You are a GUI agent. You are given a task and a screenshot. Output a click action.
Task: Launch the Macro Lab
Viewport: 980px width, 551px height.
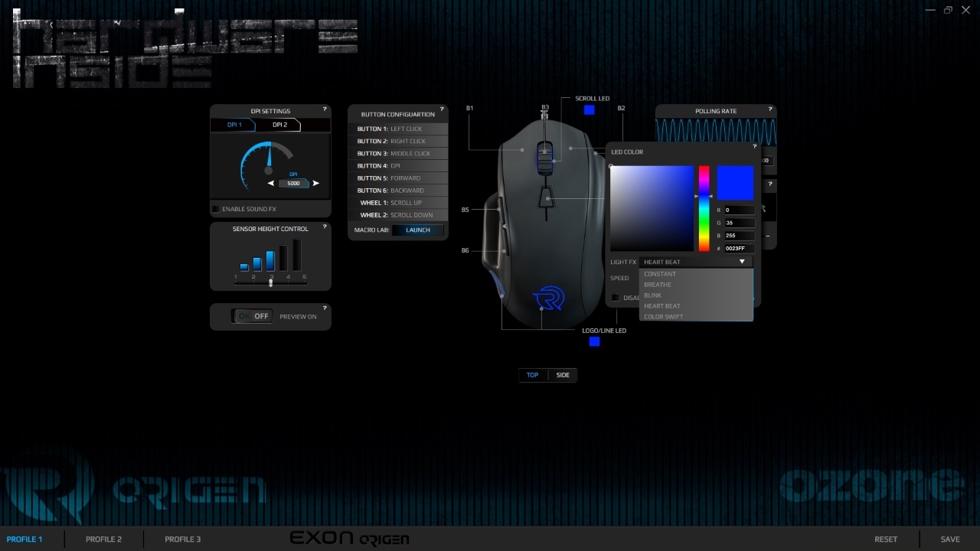(418, 230)
